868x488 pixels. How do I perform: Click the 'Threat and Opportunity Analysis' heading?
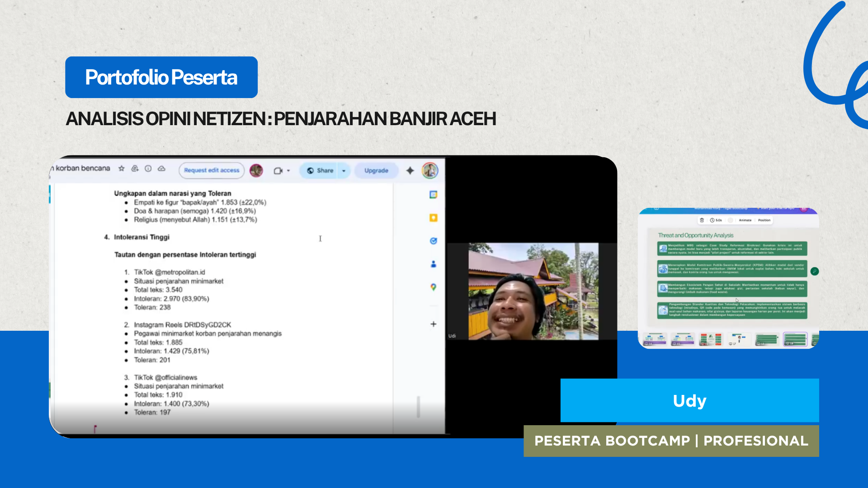click(x=695, y=235)
